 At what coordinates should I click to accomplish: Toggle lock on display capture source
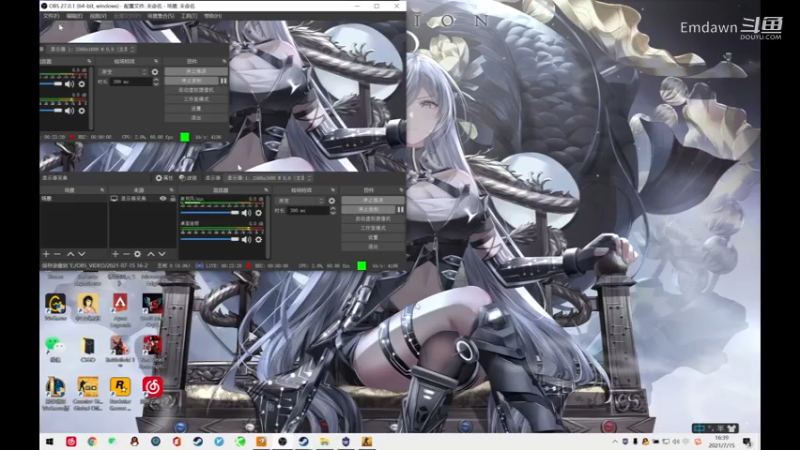point(172,198)
